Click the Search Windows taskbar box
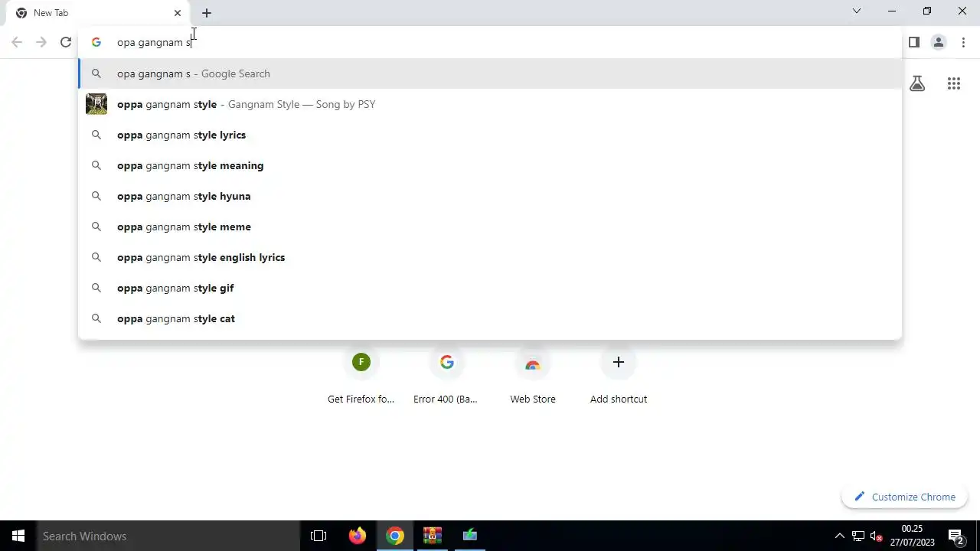The width and height of the screenshot is (980, 551). click(168, 536)
